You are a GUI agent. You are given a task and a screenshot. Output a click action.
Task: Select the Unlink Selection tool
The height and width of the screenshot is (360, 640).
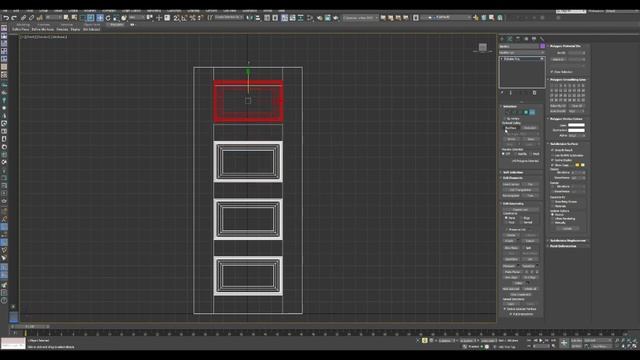[x=31, y=18]
